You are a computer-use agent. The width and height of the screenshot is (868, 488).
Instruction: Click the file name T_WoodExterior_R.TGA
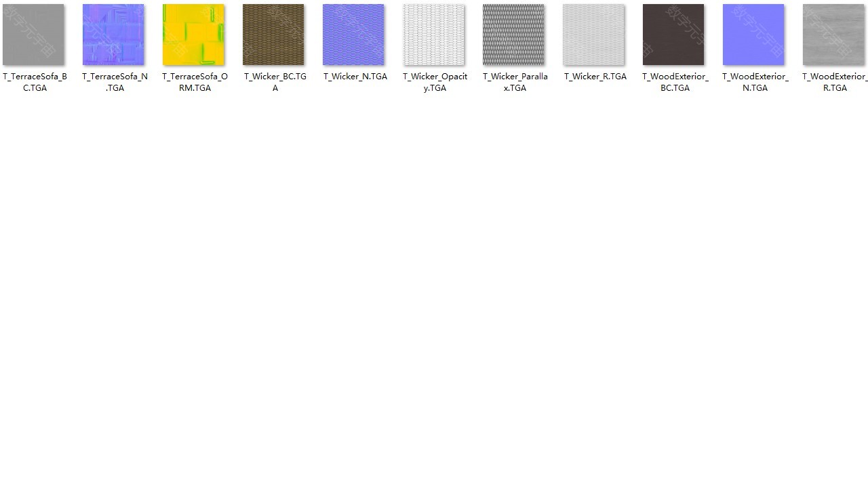click(835, 82)
